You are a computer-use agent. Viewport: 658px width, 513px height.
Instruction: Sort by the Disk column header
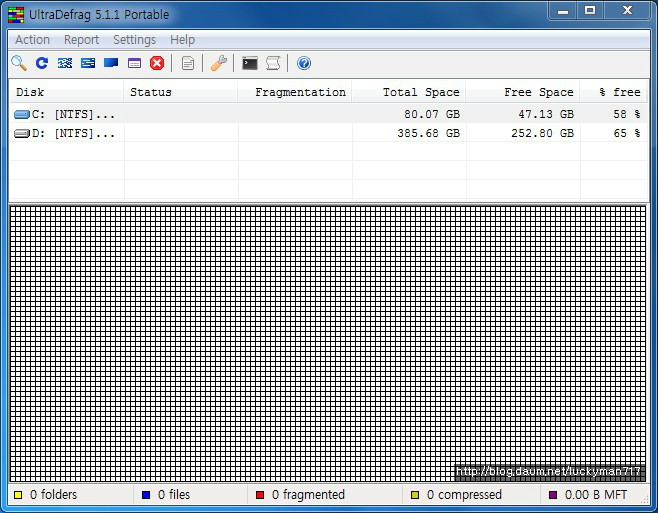pos(66,92)
